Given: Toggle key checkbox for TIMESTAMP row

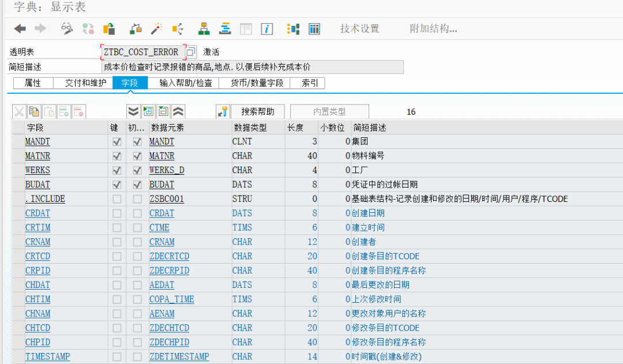Looking at the screenshot, I should coord(117,357).
